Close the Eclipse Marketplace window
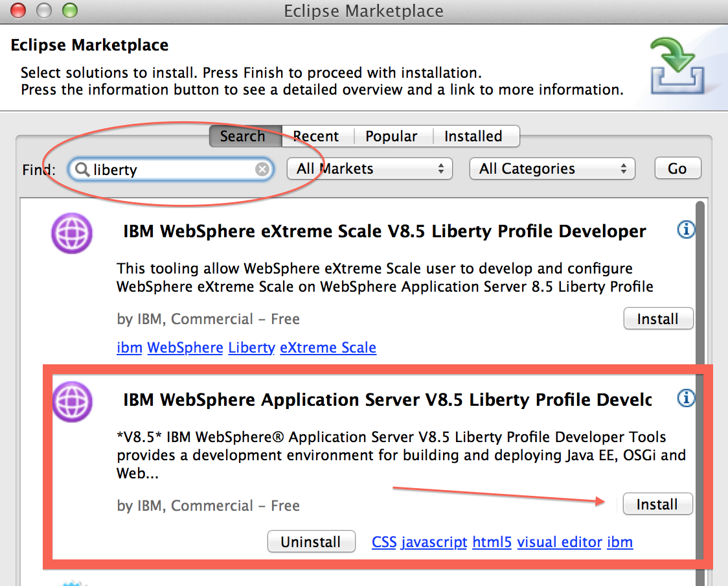 click(18, 10)
